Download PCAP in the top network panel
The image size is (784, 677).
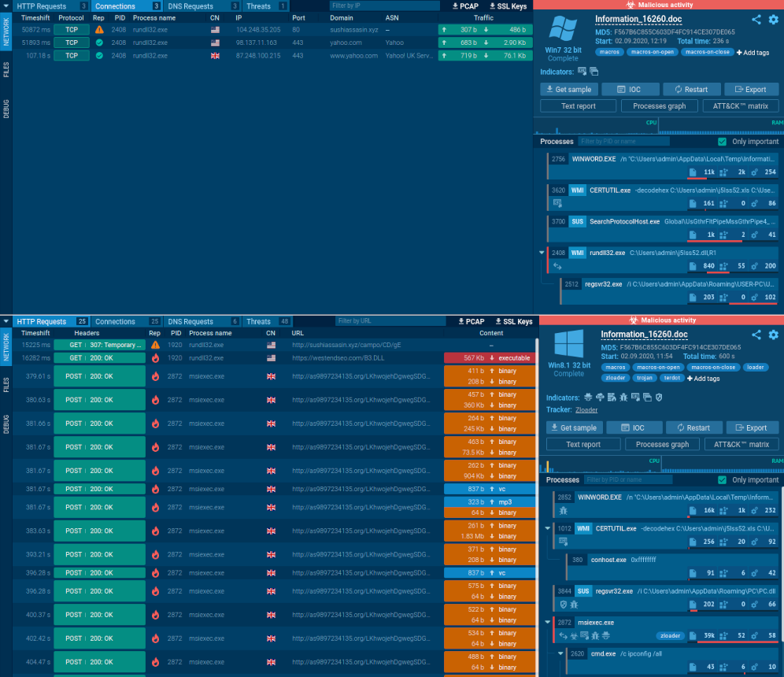(x=465, y=6)
